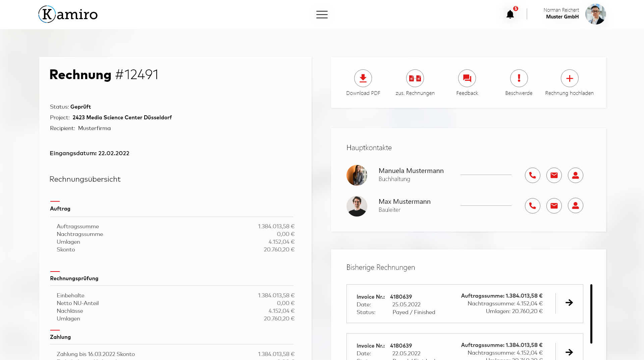Select project 2423 Media Science Center Düsseldorf
This screenshot has height=360, width=644.
[122, 117]
